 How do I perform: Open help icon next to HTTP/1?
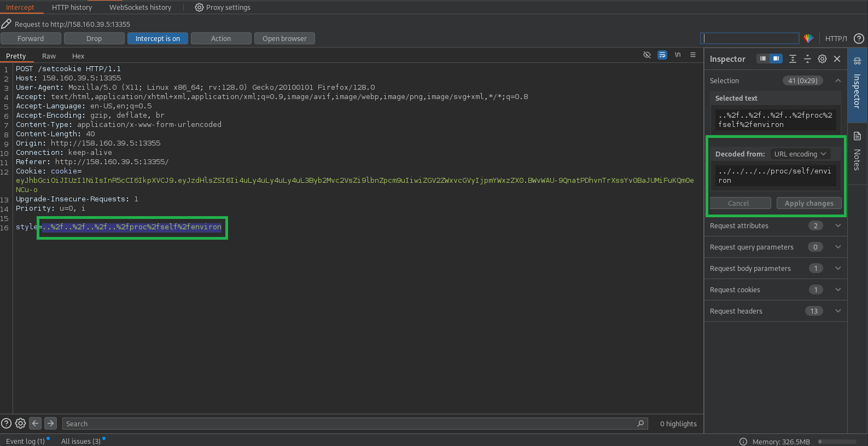click(859, 38)
